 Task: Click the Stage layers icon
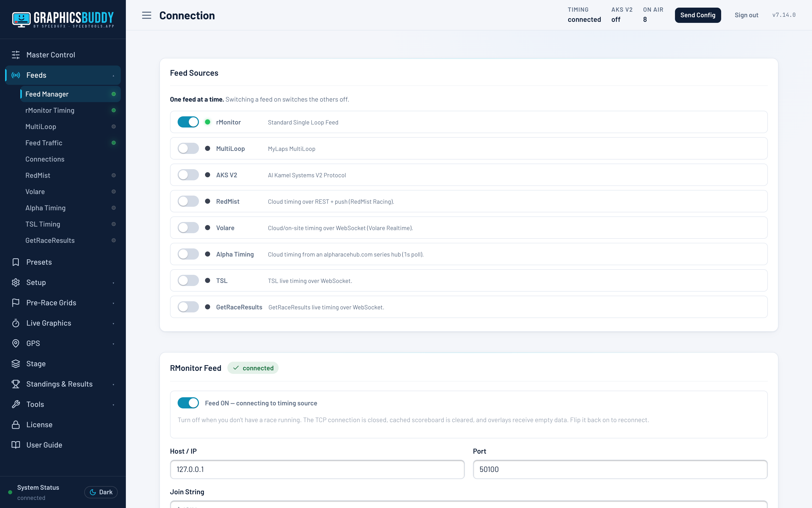click(x=16, y=364)
